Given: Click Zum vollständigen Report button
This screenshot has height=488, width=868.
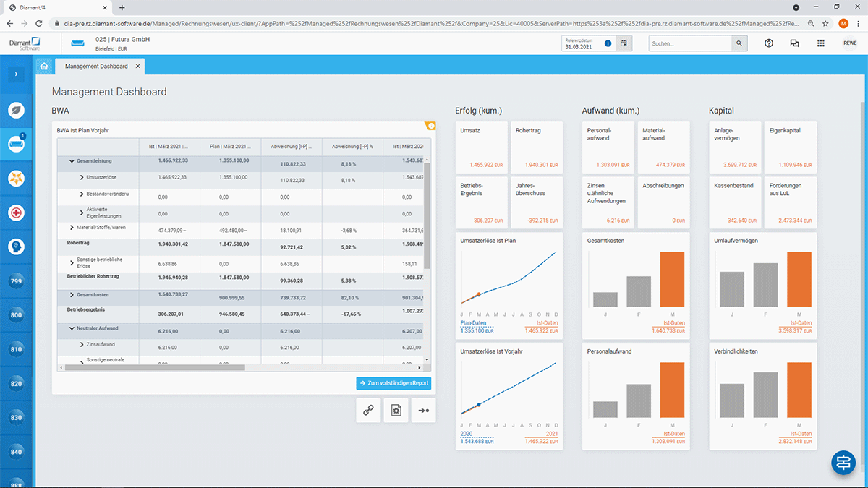Looking at the screenshot, I should pyautogui.click(x=393, y=383).
